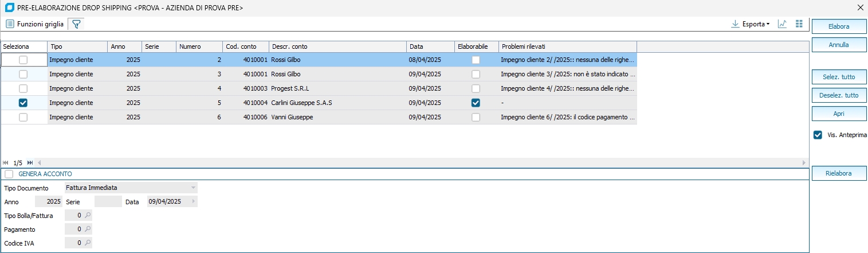Click the application logo in title bar
The width and height of the screenshot is (868, 253).
pyautogui.click(x=9, y=7)
